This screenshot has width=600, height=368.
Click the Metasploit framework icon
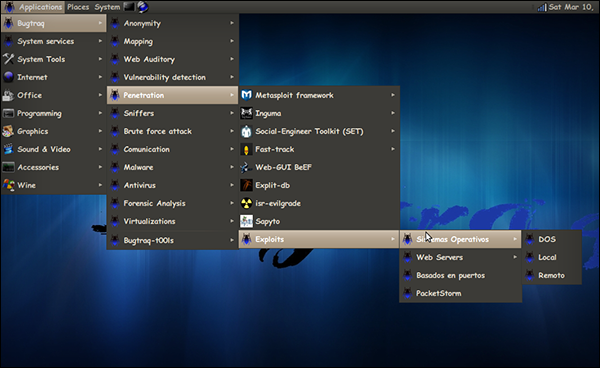click(x=246, y=95)
